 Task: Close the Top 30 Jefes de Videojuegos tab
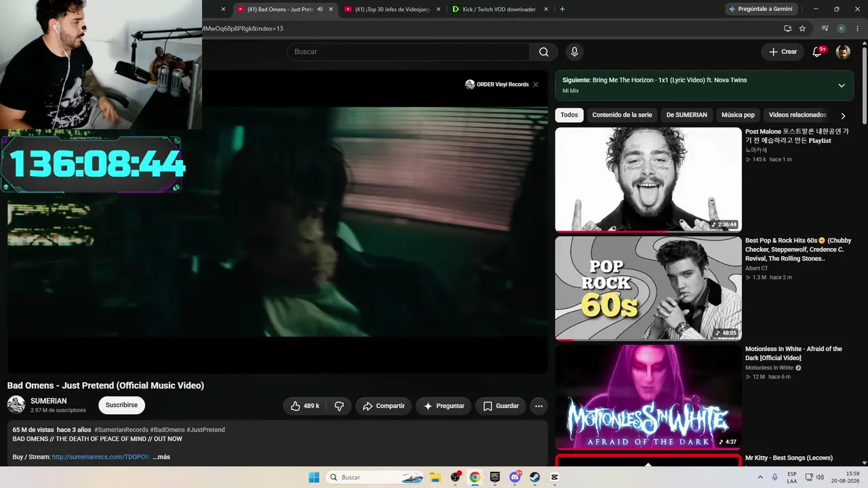[x=438, y=9]
